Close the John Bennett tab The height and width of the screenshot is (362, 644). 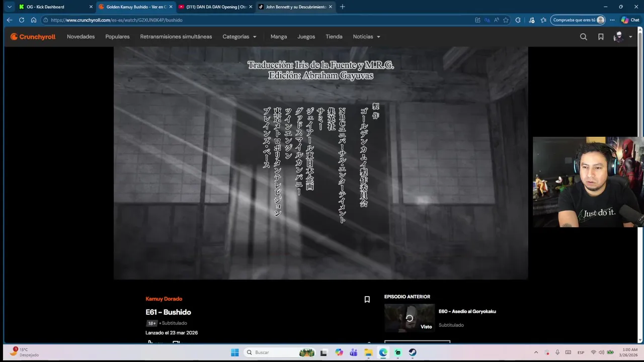click(331, 7)
